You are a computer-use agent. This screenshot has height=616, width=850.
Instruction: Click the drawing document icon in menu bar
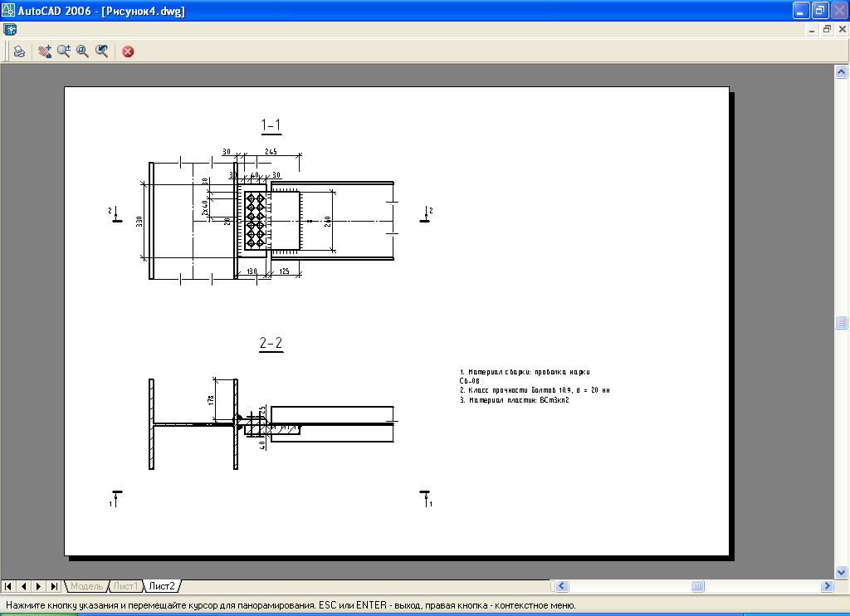pyautogui.click(x=10, y=29)
